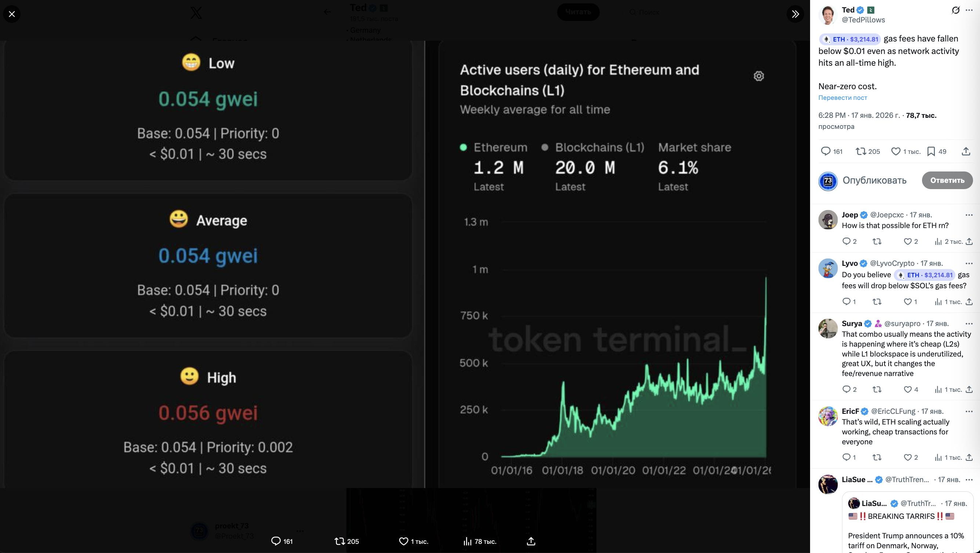Share post from bottom image toolbar
The height and width of the screenshot is (553, 980).
tap(531, 541)
